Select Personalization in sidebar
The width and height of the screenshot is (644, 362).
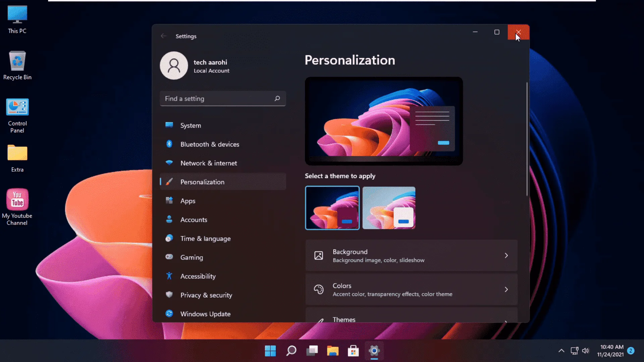point(223,182)
